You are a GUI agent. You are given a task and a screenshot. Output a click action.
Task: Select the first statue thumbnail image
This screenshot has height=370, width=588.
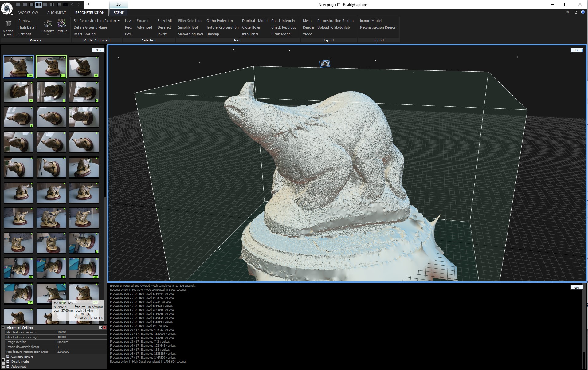coord(19,67)
